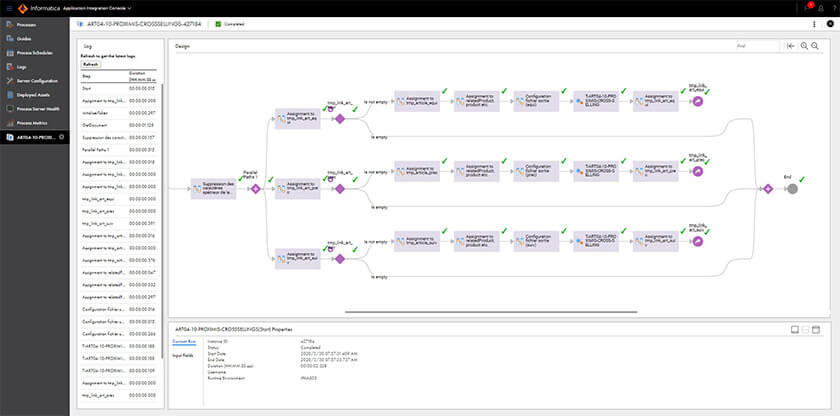Switch to the Input Fields properties tab
Image resolution: width=840 pixels, height=416 pixels.
(x=183, y=356)
